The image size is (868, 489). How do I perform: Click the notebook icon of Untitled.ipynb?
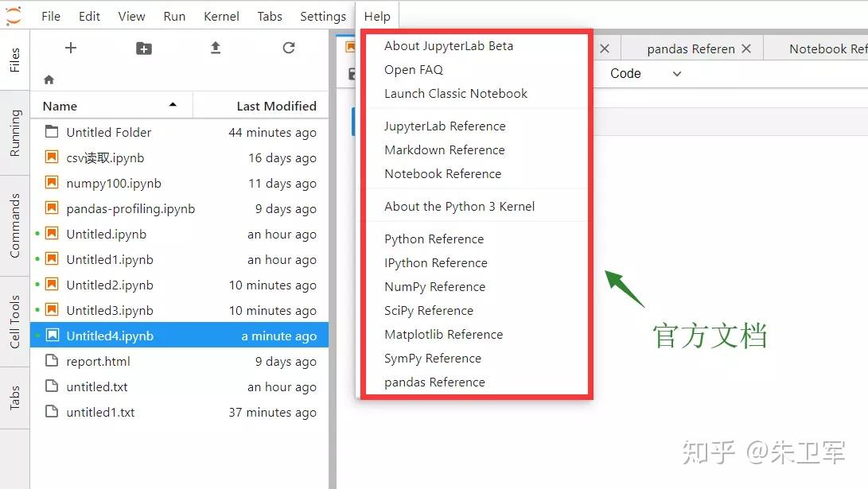tap(52, 234)
